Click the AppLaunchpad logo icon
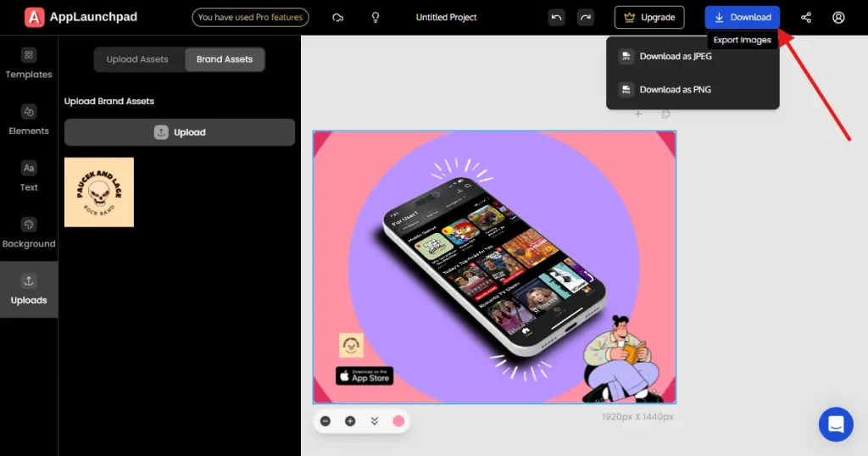The width and height of the screenshot is (868, 456). [x=34, y=17]
